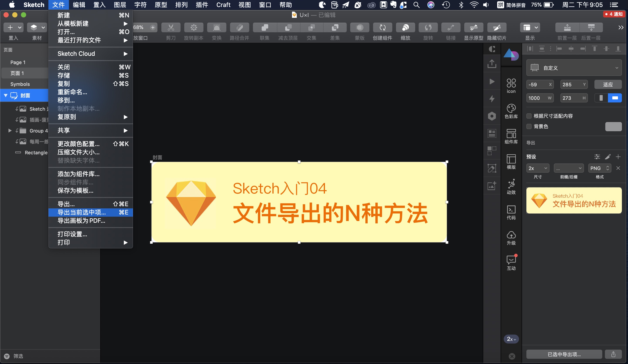Click the 已选中导出项… button
The height and width of the screenshot is (364, 628).
pyautogui.click(x=564, y=354)
